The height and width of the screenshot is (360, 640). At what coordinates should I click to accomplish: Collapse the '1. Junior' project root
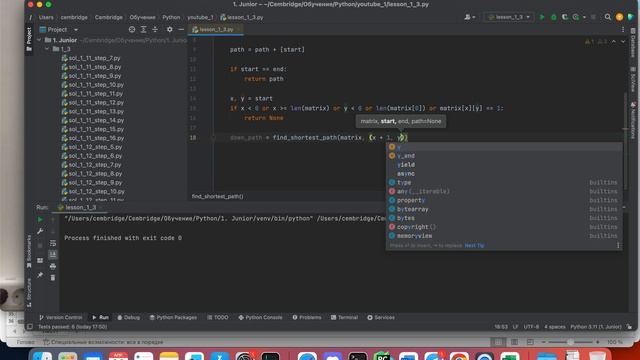[x=39, y=40]
